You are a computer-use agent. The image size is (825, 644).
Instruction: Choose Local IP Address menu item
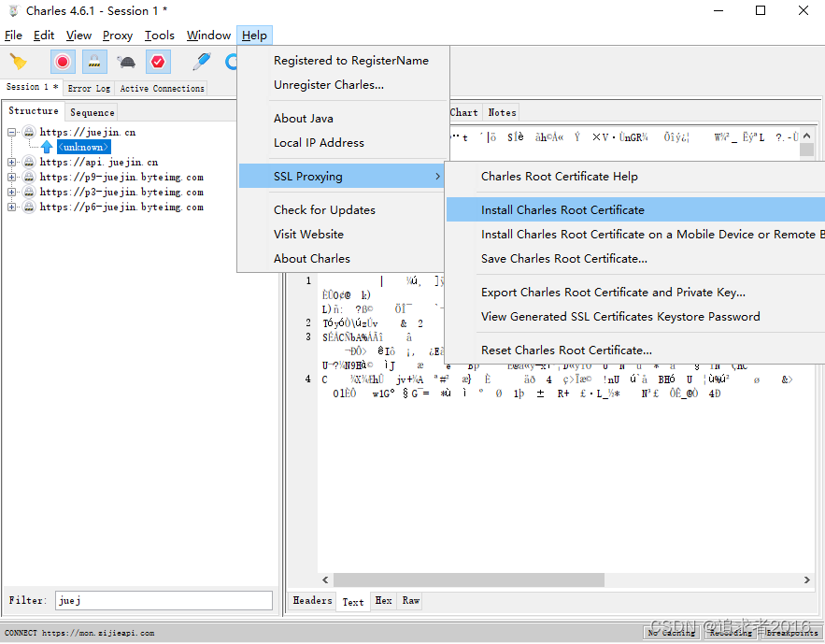(x=344, y=143)
